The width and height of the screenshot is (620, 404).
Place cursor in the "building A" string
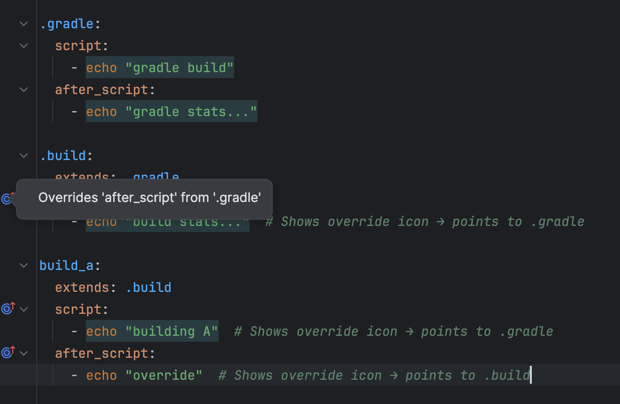coord(171,331)
